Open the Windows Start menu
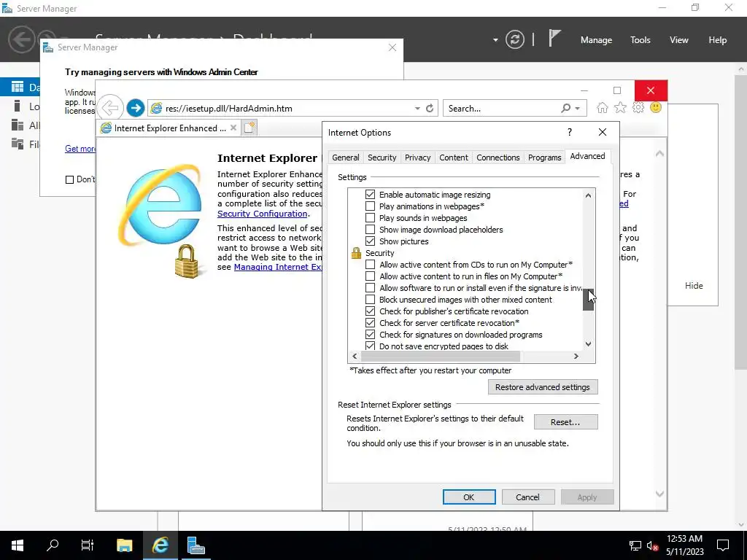The height and width of the screenshot is (560, 747). point(18,545)
